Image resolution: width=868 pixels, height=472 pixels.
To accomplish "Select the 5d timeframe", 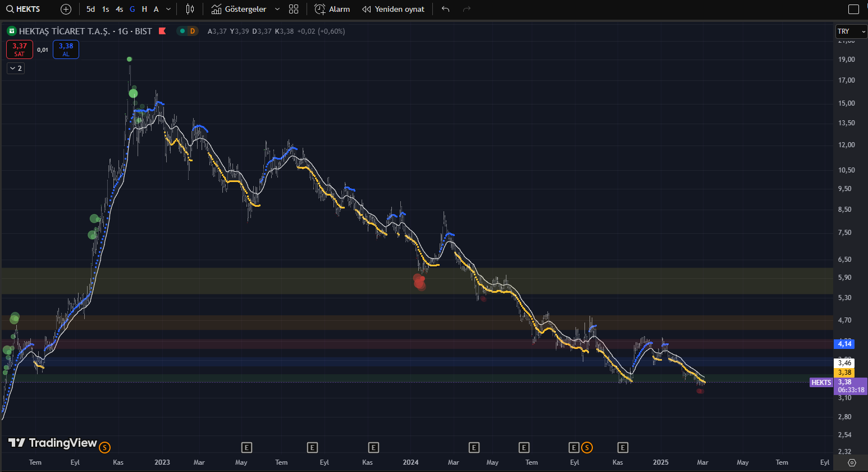I will [90, 9].
